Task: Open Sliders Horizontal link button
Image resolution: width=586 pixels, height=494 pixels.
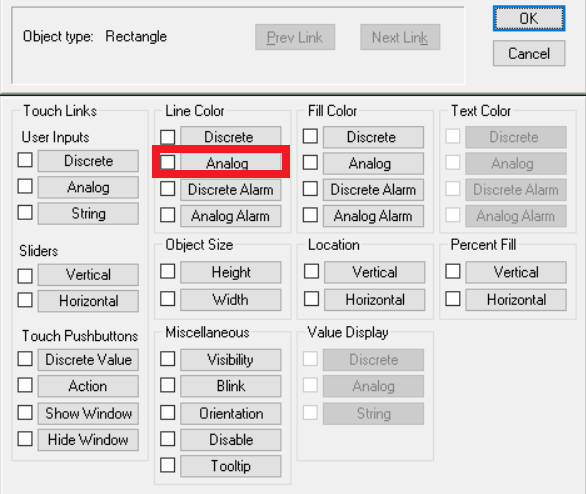Action: click(88, 301)
